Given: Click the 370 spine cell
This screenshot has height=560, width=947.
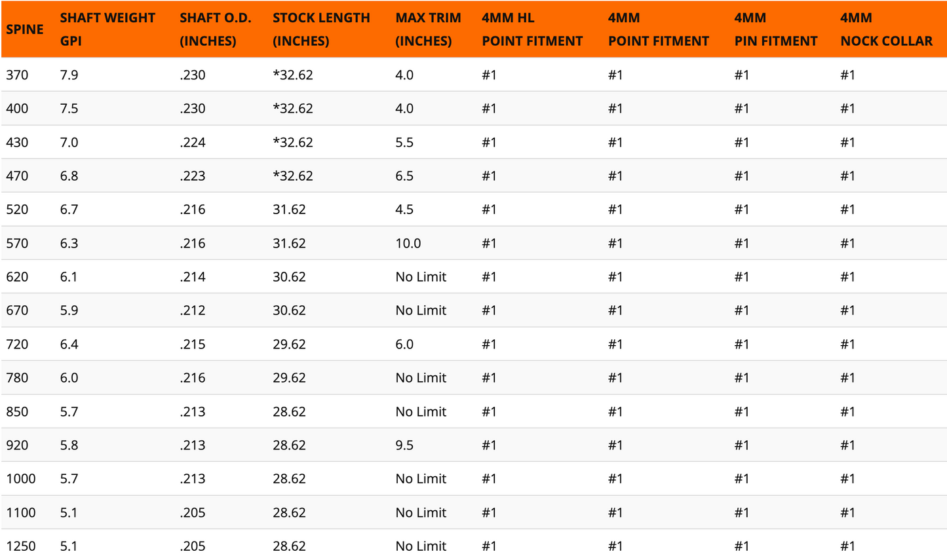Looking at the screenshot, I should click(17, 75).
